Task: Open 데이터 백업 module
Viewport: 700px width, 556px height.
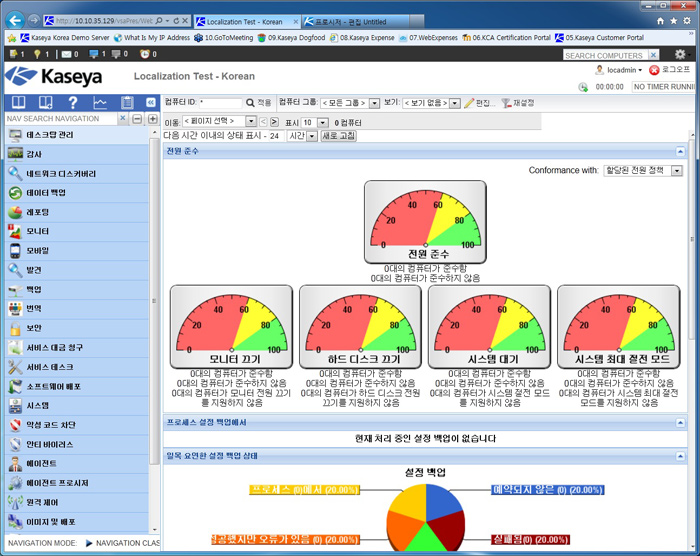Action: click(x=77, y=192)
